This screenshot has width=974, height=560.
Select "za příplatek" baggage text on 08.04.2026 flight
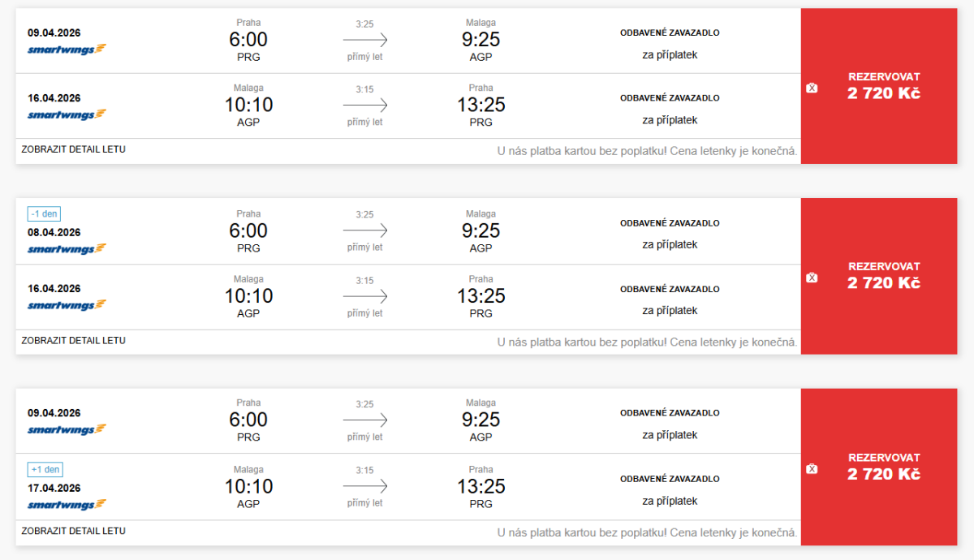pyautogui.click(x=670, y=244)
